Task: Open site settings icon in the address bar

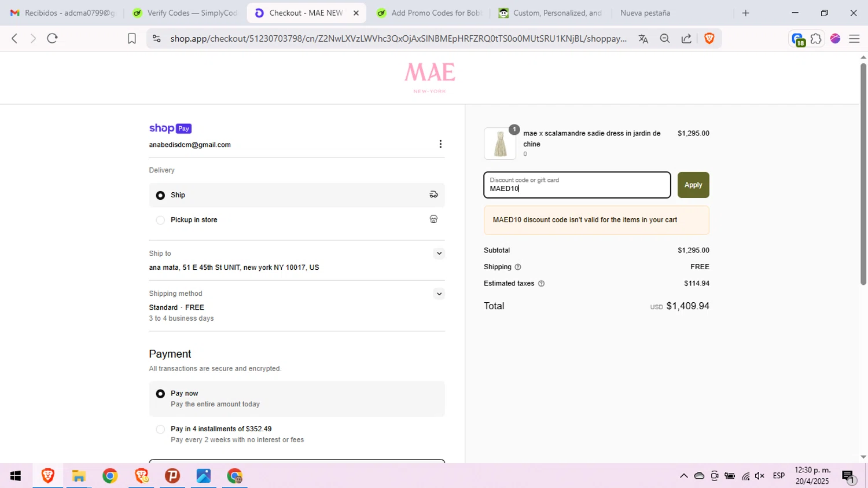Action: coord(156,39)
